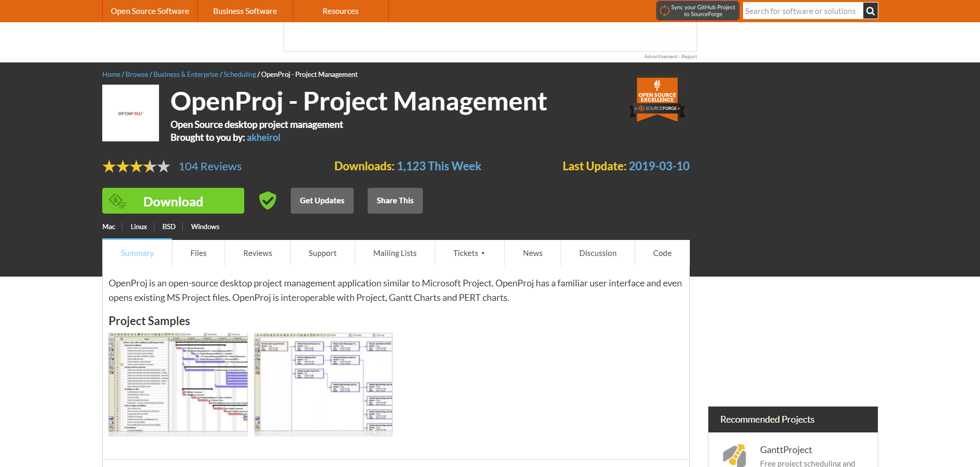980x467 pixels.
Task: Select the Mac platform option
Action: (x=108, y=227)
